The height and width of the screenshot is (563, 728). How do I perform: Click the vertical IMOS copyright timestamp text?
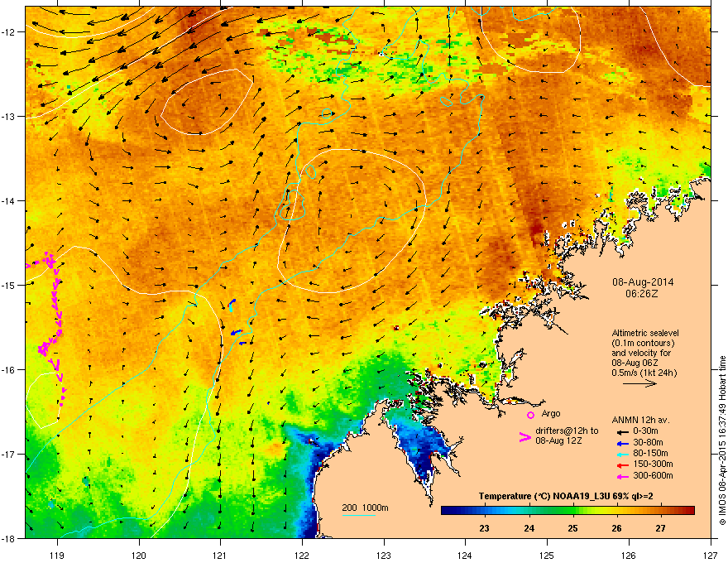[x=722, y=440]
